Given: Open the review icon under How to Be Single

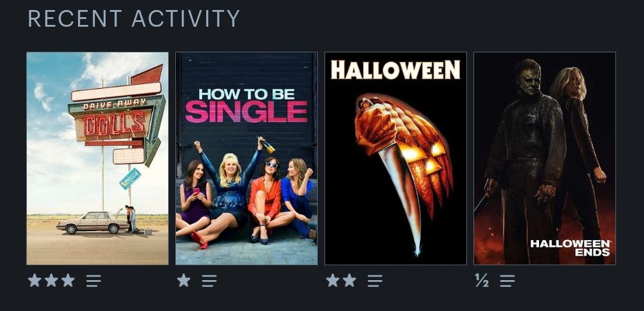Looking at the screenshot, I should point(209,281).
